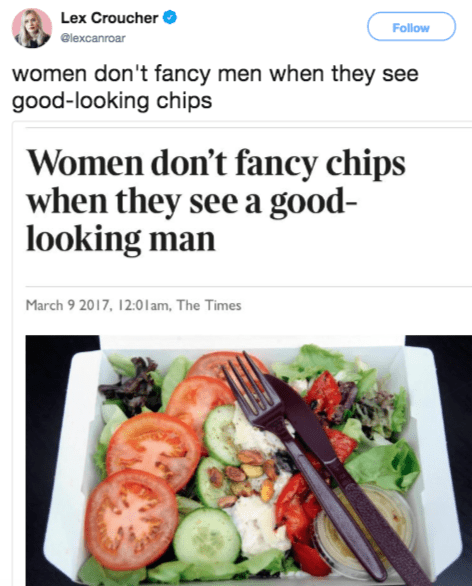Viewport: 472px width, 586px height.
Task: Click 'looking man' in the article headline
Action: click(121, 239)
